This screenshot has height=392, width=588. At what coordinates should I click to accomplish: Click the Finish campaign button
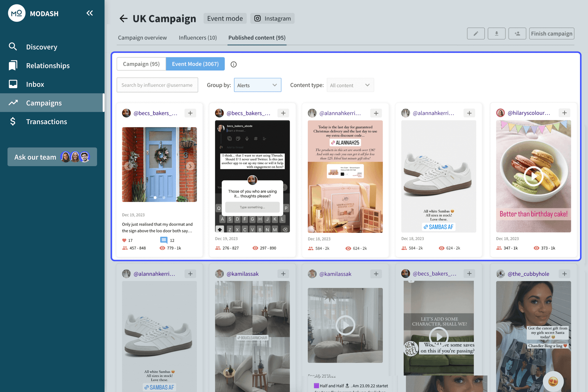552,34
